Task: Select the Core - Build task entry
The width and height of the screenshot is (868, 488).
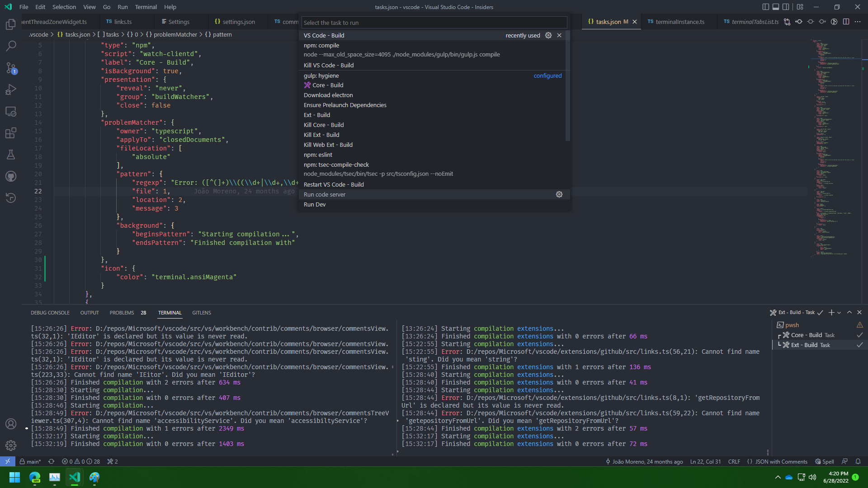Action: (x=434, y=85)
